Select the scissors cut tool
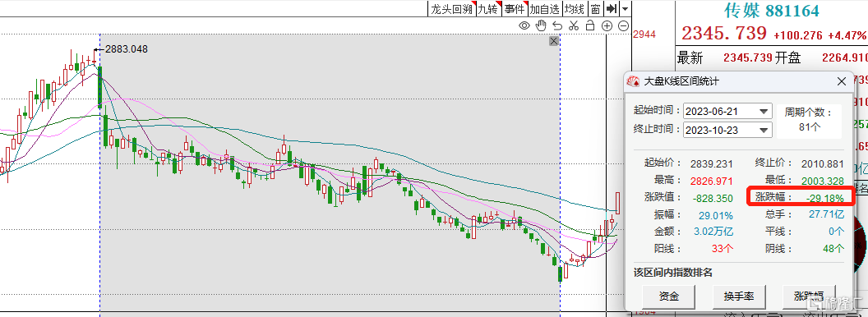 point(574,25)
